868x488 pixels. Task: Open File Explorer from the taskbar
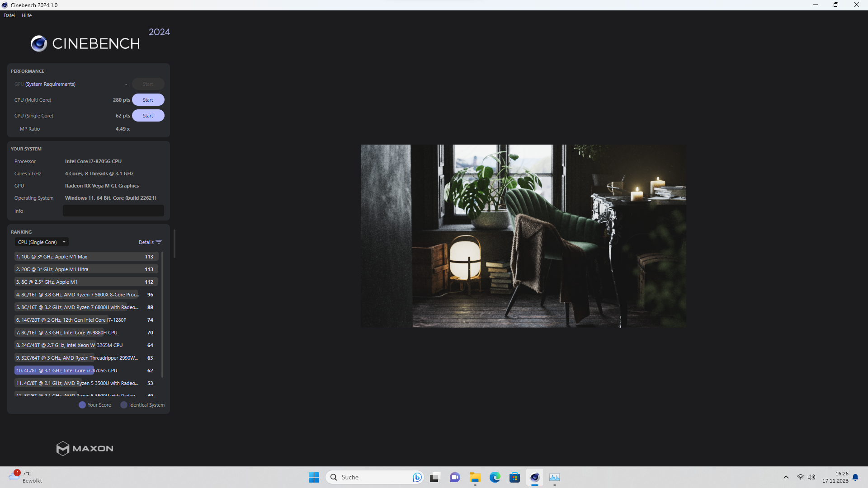click(x=475, y=477)
